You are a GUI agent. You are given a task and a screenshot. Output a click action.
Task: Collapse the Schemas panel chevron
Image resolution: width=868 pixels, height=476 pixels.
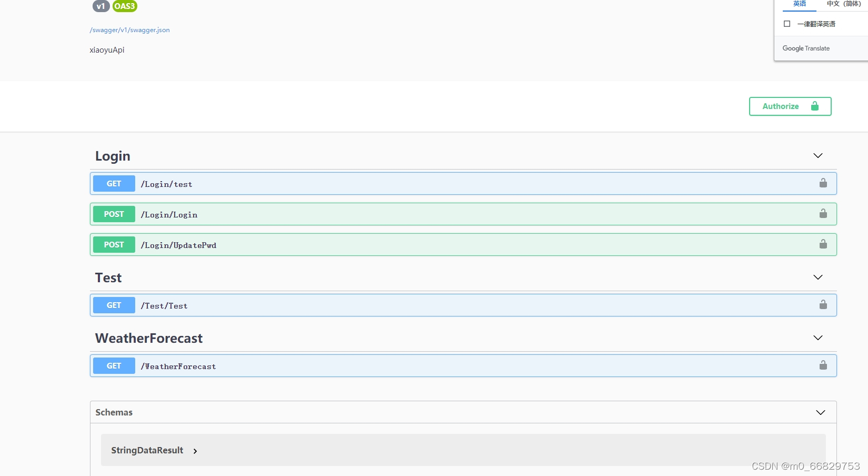click(821, 413)
